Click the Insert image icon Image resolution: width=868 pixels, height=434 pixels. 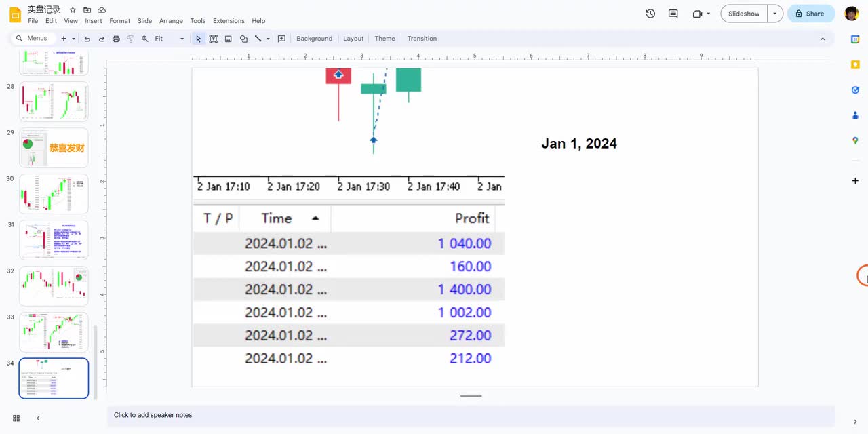228,39
